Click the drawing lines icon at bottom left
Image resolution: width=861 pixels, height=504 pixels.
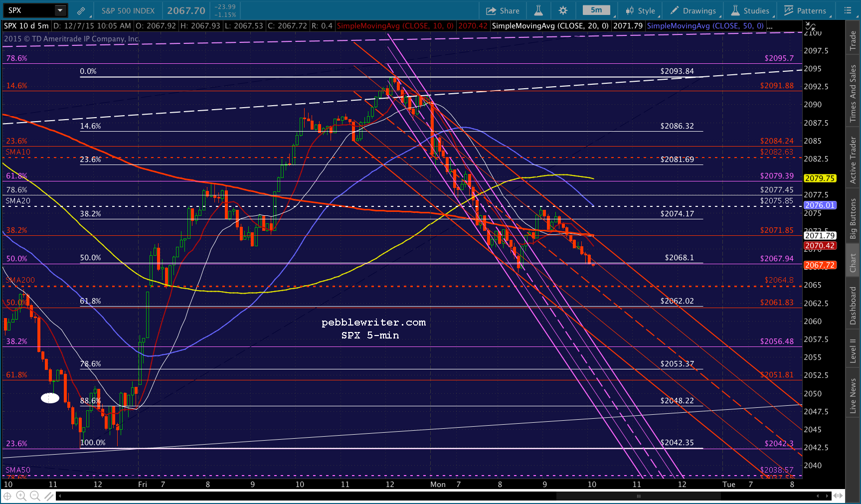(x=48, y=496)
